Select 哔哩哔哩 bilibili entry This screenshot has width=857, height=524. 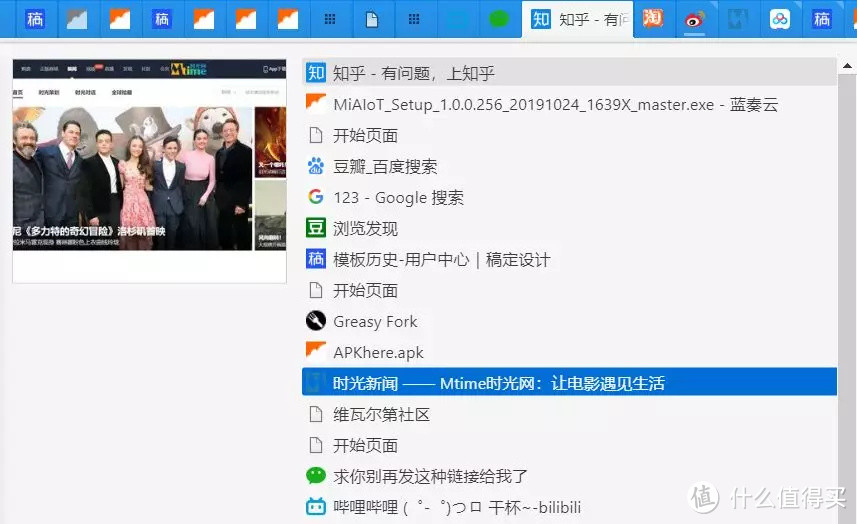tap(569, 507)
